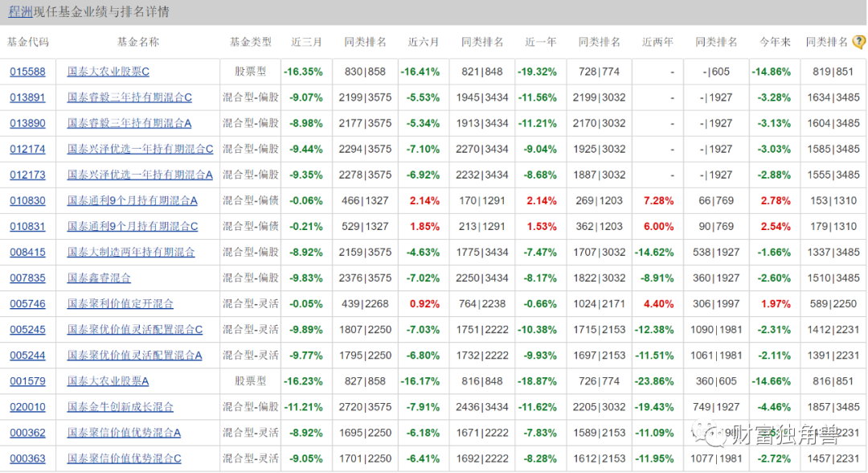This screenshot has width=868, height=473.
Task: Open fund code 005746 link
Action: coord(27,303)
